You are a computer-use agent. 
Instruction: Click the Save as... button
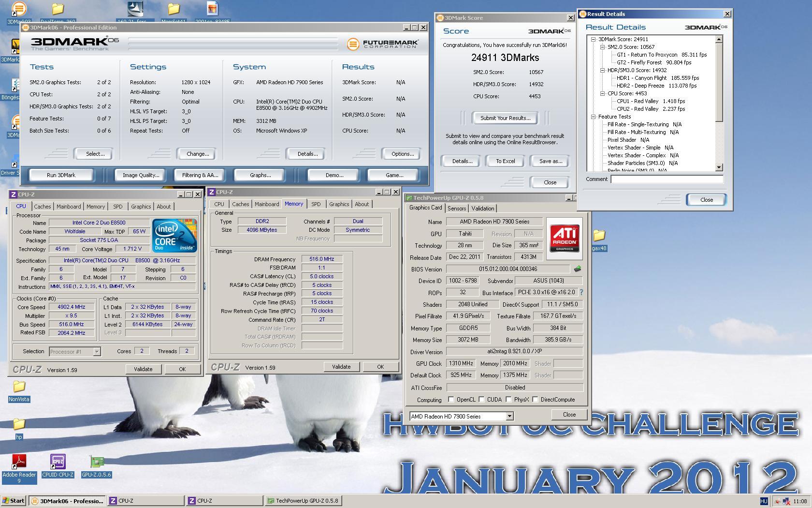tap(551, 161)
